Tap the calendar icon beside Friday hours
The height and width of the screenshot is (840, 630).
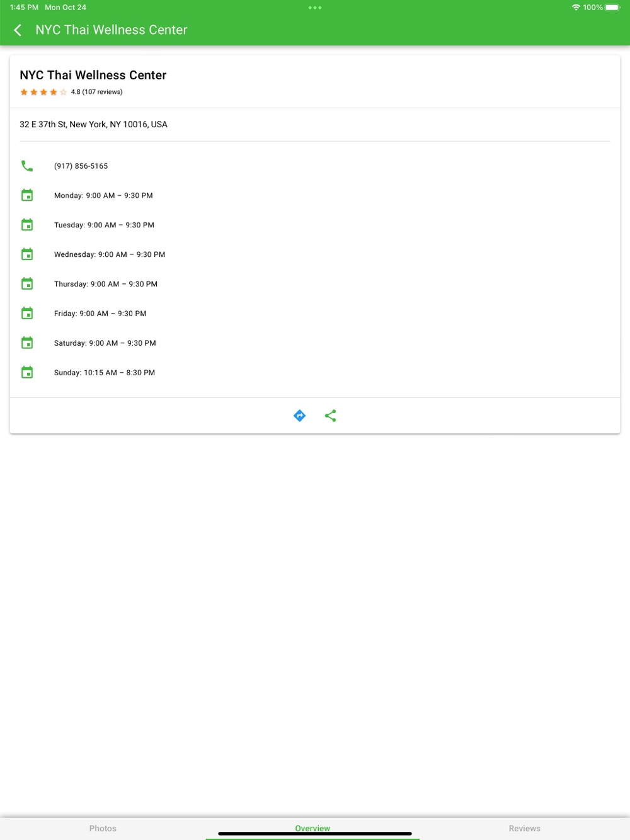27,314
